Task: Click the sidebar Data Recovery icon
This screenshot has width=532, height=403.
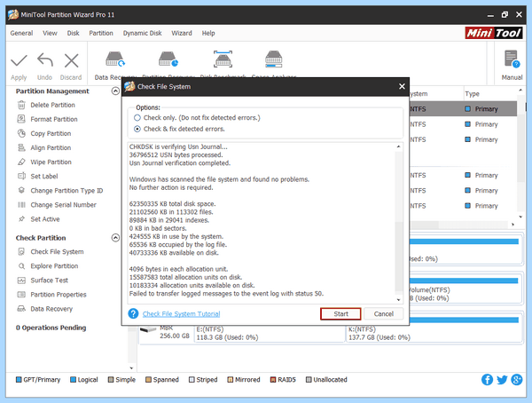Action: click(x=21, y=309)
